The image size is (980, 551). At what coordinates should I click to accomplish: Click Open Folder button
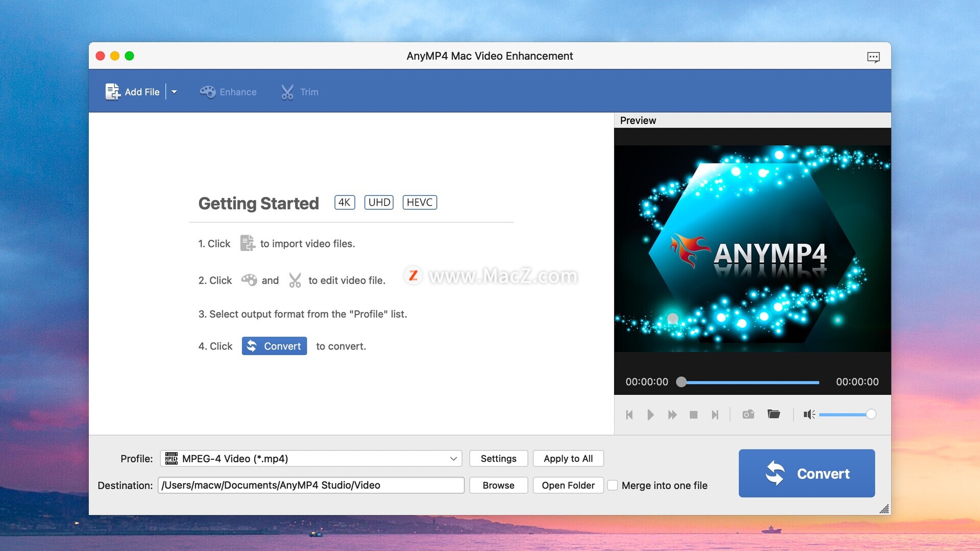pos(568,485)
